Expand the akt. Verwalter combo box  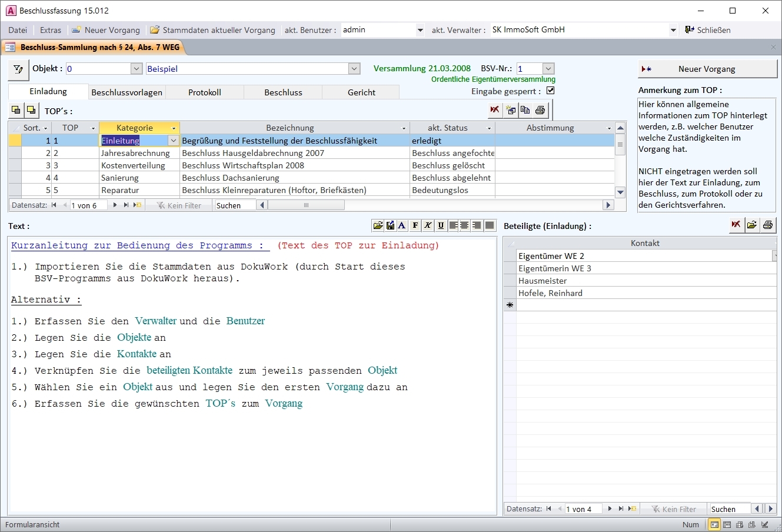click(x=673, y=30)
